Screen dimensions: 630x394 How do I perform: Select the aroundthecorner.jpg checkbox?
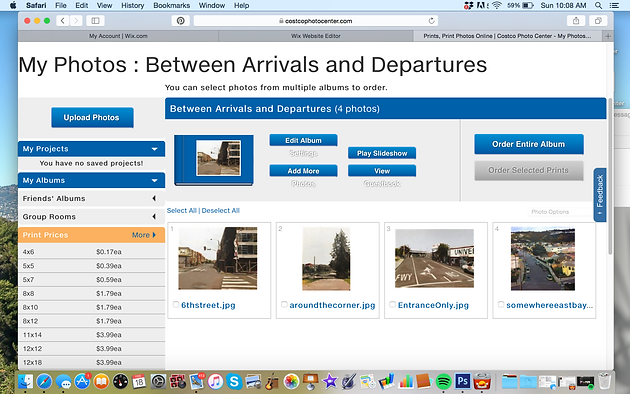(x=284, y=304)
